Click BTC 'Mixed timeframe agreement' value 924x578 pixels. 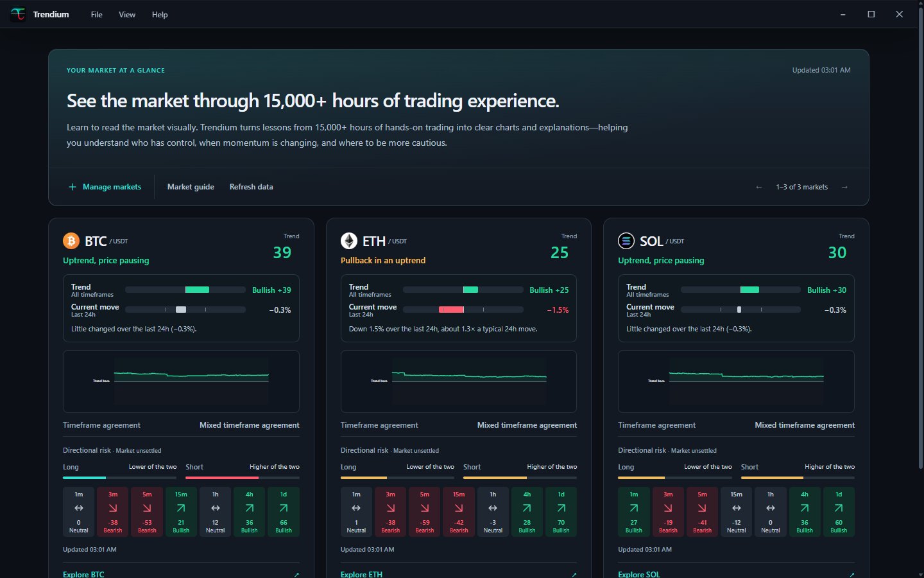(250, 425)
